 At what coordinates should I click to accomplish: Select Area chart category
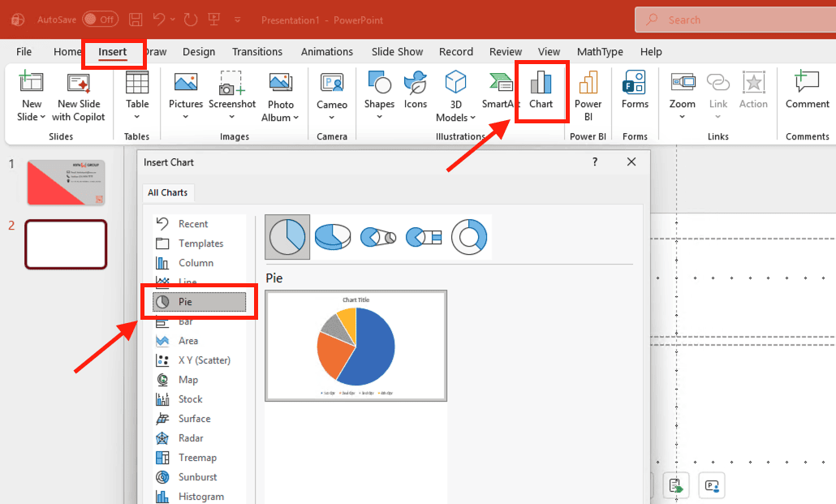click(x=200, y=341)
